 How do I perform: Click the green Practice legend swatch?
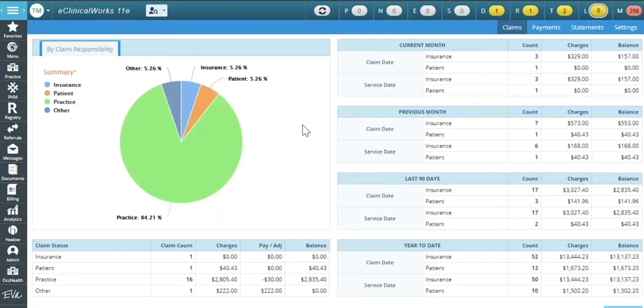click(47, 102)
